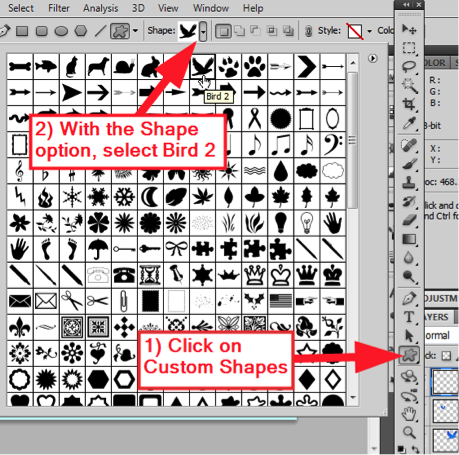Expand the Style picker dropdown arrow
The image size is (459, 455).
coord(369,31)
